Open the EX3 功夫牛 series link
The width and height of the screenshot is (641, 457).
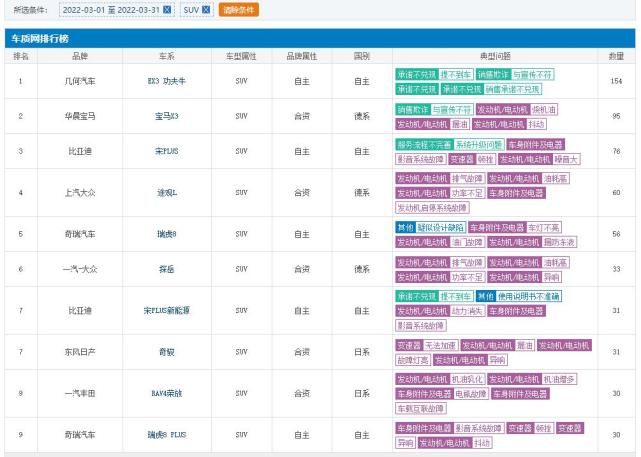tap(167, 81)
